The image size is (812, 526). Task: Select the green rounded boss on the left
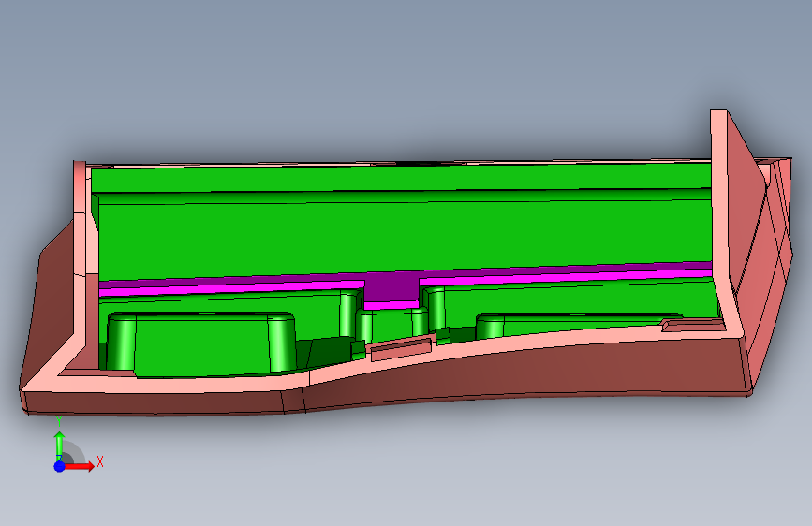point(202,344)
